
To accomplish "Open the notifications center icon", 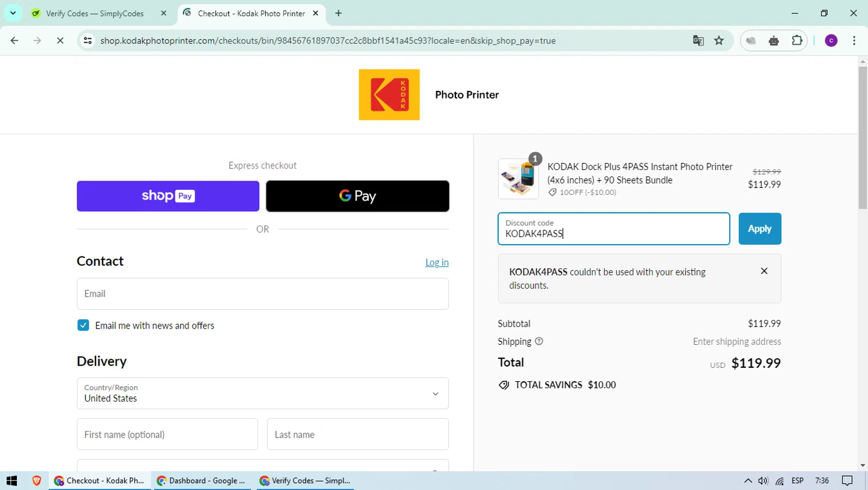I will pos(847,481).
